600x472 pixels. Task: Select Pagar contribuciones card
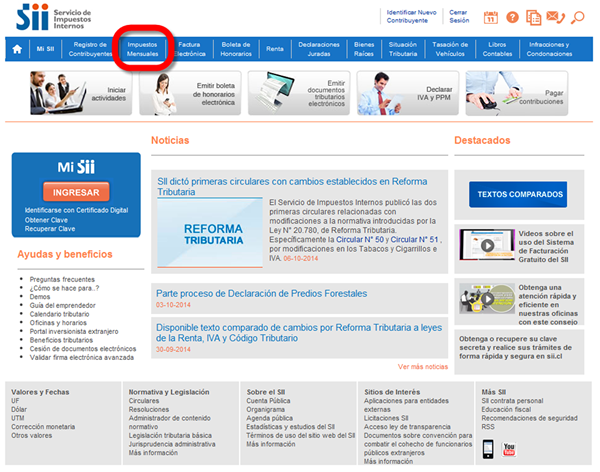[x=517, y=93]
